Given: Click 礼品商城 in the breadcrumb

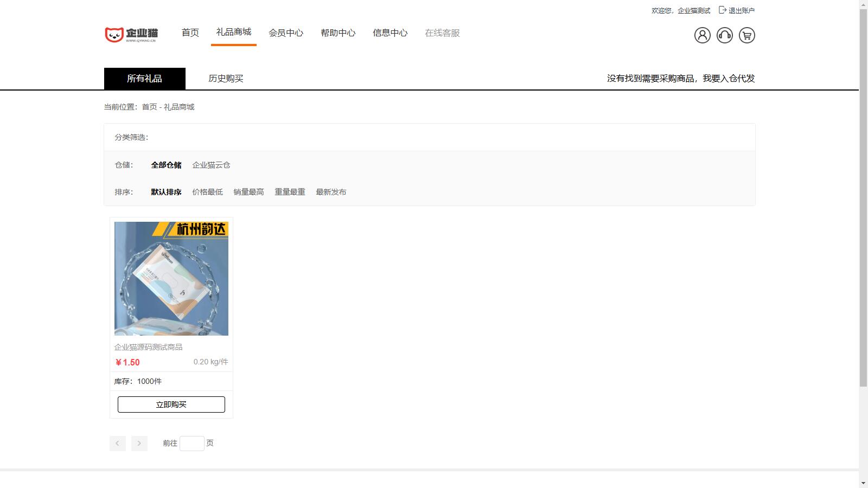Looking at the screenshot, I should (x=179, y=107).
